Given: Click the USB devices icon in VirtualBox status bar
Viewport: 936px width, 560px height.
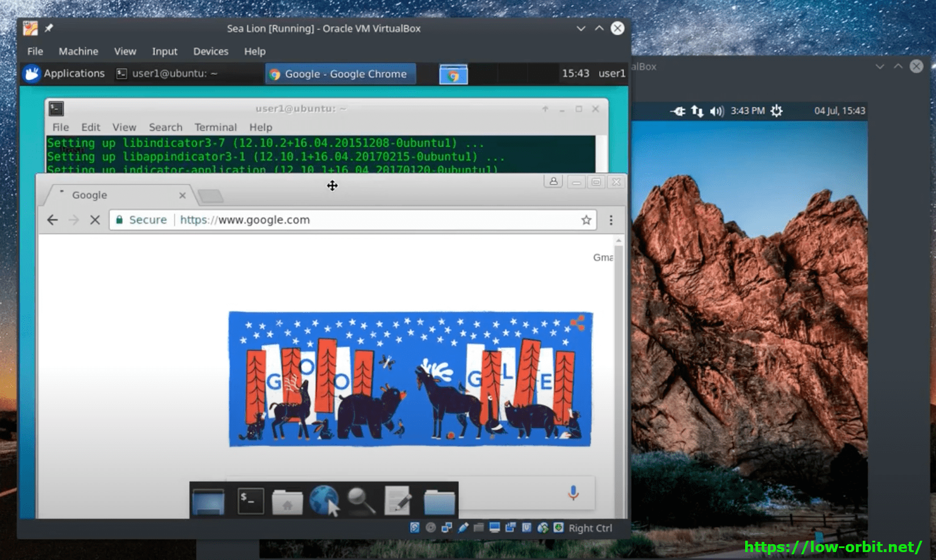Looking at the screenshot, I should tap(463, 528).
